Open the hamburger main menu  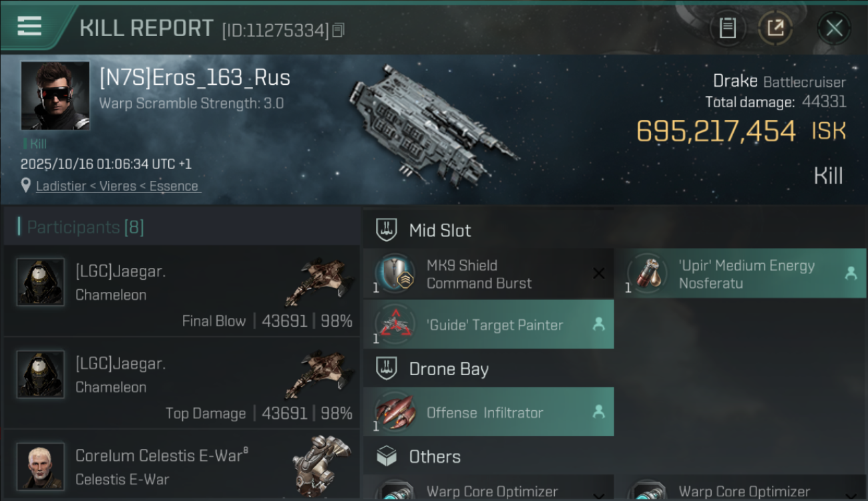[x=29, y=26]
